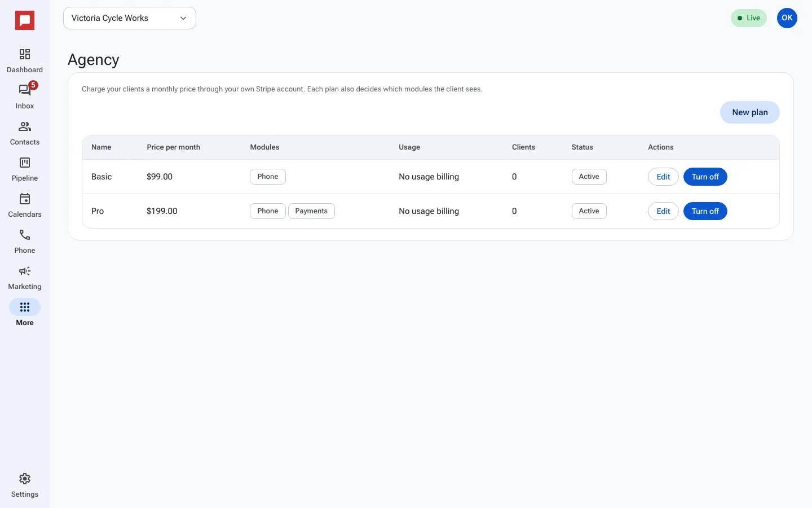Click the Clients count in Basic row
This screenshot has width=812, height=508.
point(514,177)
